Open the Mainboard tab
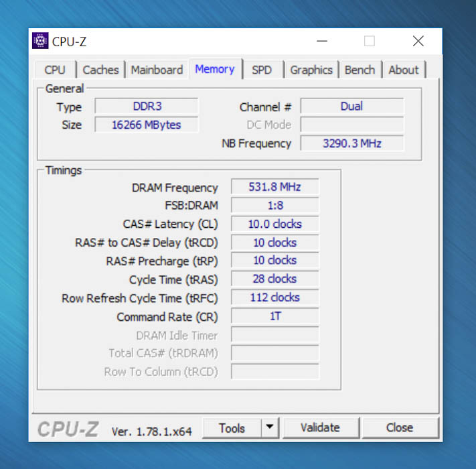The image size is (476, 469). pos(157,70)
